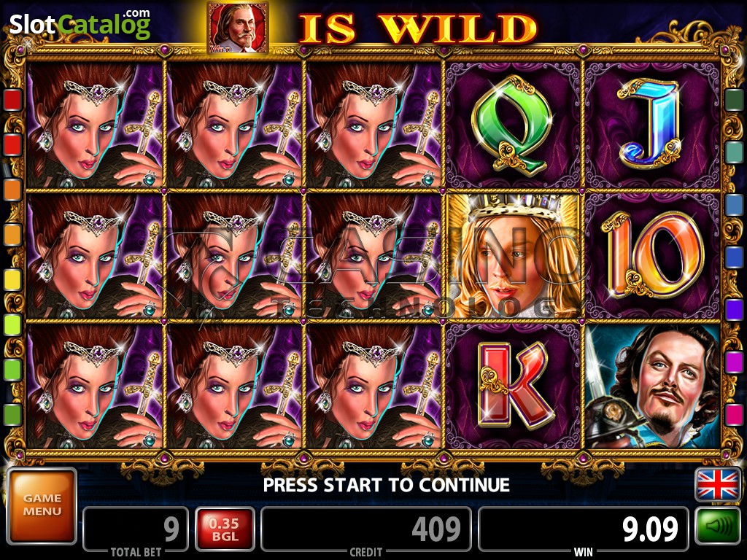Click the SlotCatalog.com logo
747x560 pixels.
pyautogui.click(x=80, y=24)
